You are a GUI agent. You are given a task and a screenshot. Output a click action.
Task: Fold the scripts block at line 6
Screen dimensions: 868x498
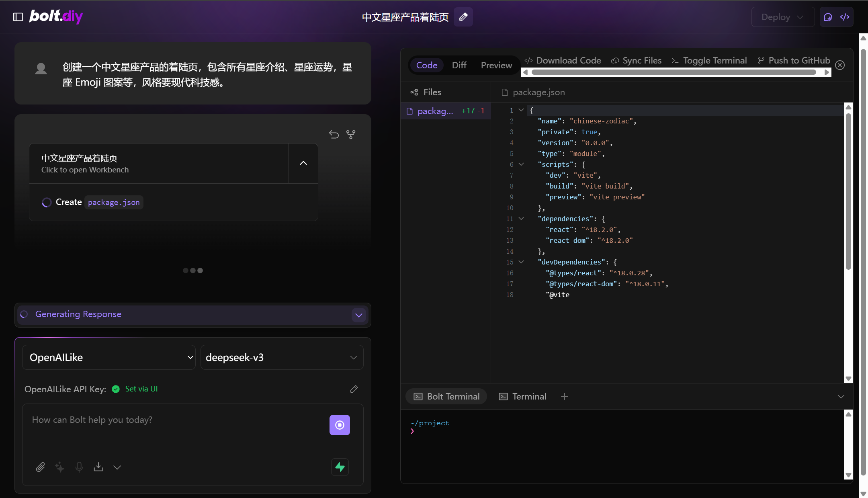521,164
